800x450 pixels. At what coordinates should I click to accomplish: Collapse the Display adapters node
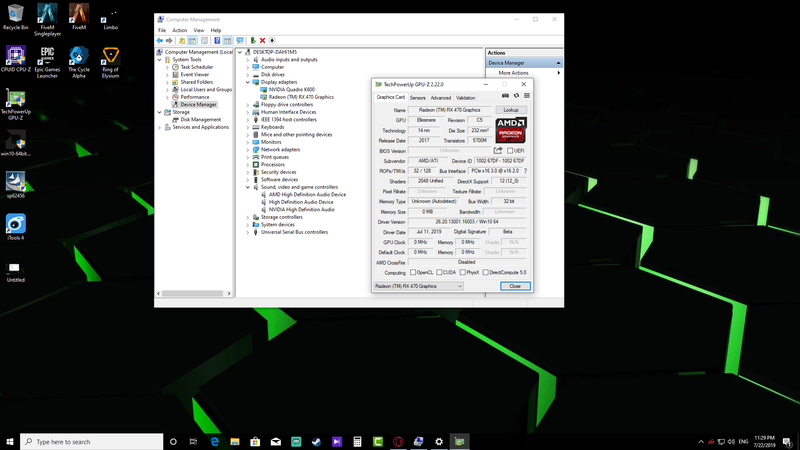(x=249, y=81)
